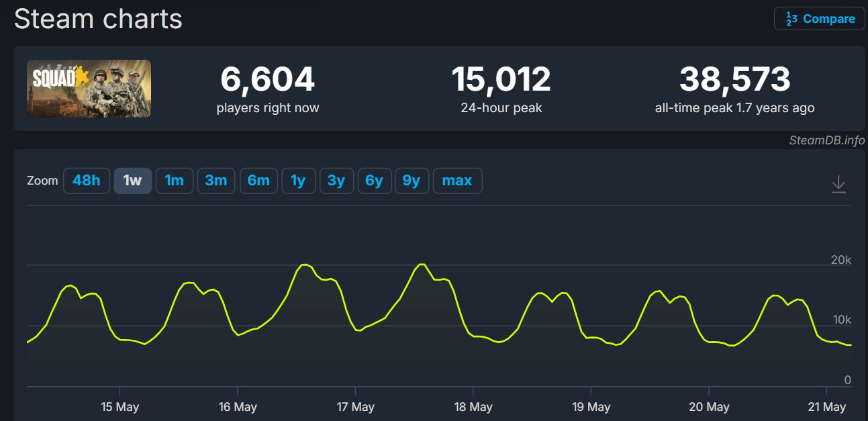The width and height of the screenshot is (868, 421).
Task: Click the 15 May axis label
Action: pyautogui.click(x=119, y=407)
